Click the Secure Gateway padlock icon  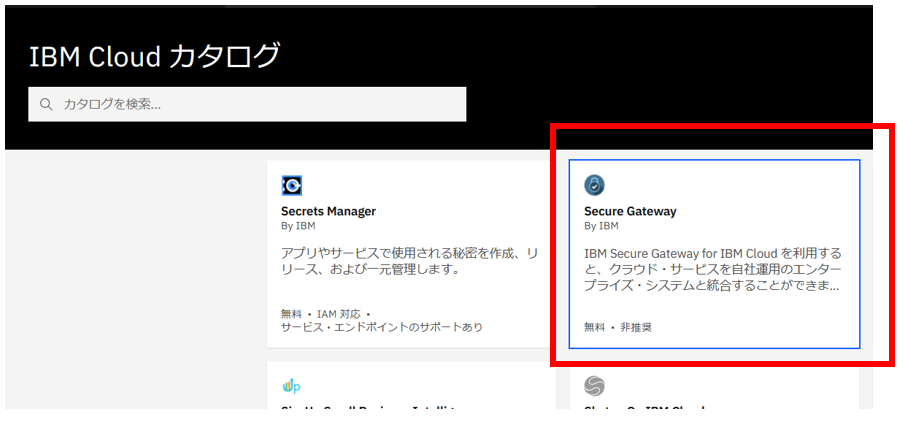coord(594,186)
